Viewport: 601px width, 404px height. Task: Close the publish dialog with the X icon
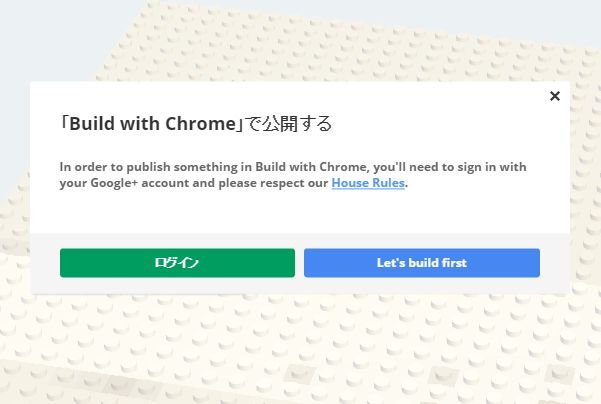555,96
